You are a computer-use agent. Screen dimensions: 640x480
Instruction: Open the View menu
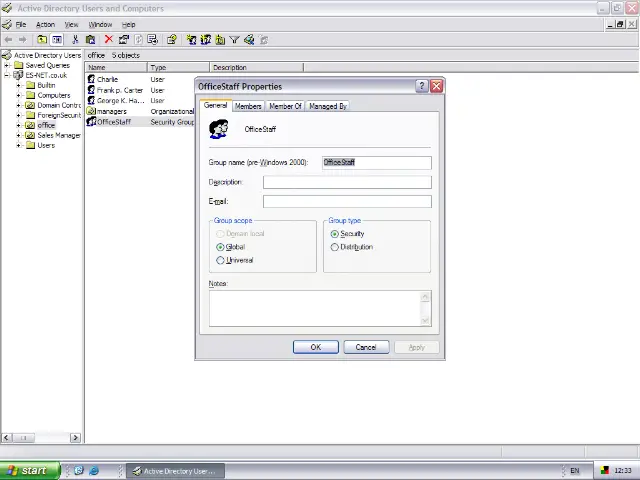pyautogui.click(x=71, y=24)
